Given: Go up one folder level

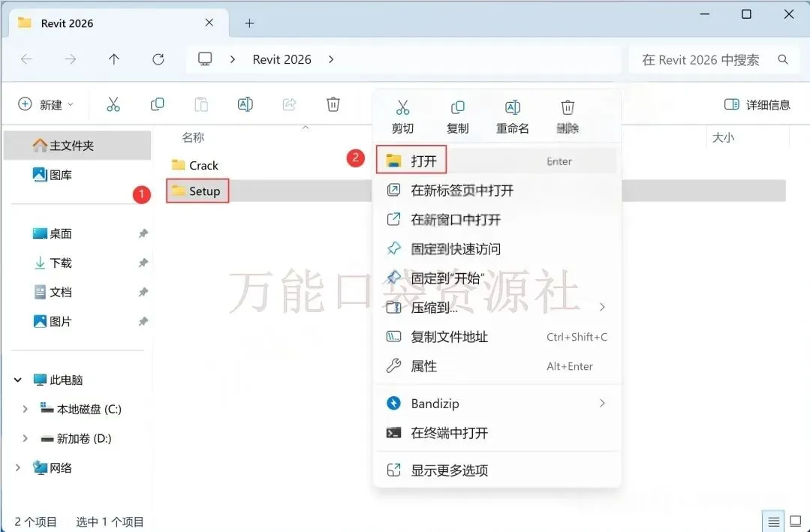Looking at the screenshot, I should click(x=114, y=59).
